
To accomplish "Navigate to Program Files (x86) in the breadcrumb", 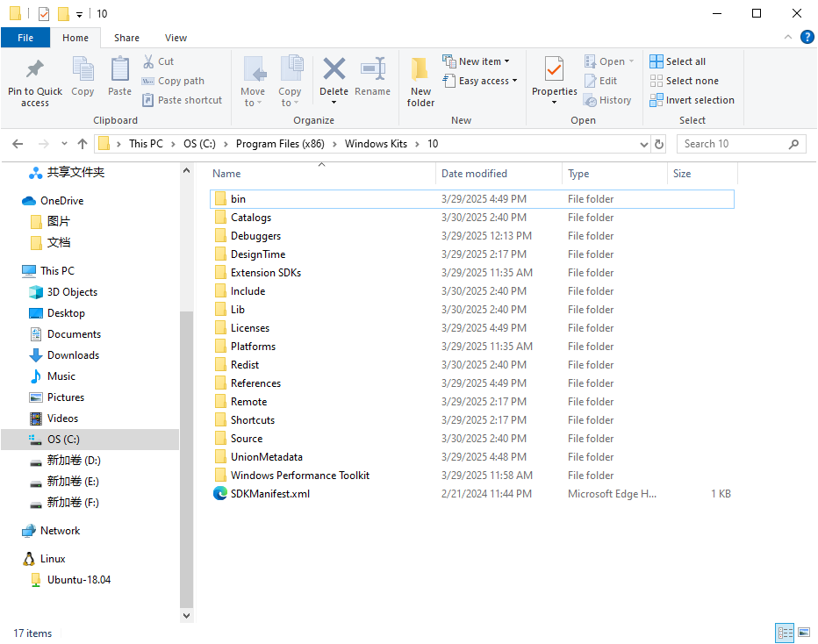I will coord(283,143).
